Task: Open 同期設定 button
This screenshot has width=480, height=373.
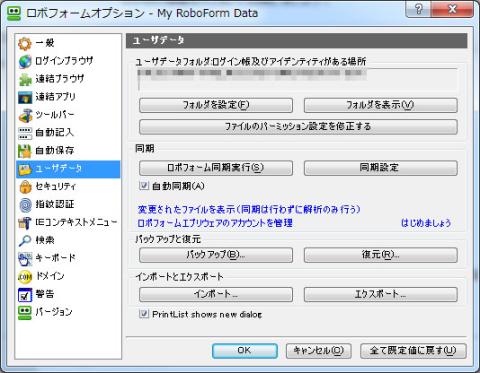Action: point(380,168)
